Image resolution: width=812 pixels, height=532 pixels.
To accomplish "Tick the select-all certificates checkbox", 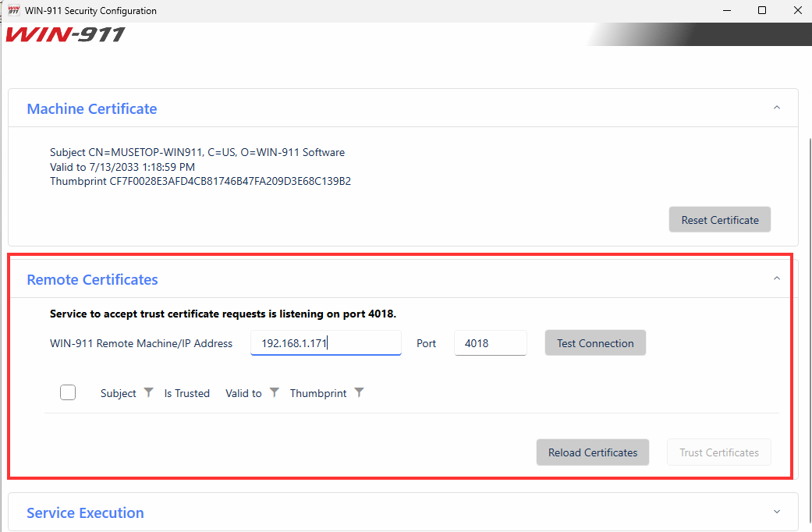I will click(x=68, y=392).
